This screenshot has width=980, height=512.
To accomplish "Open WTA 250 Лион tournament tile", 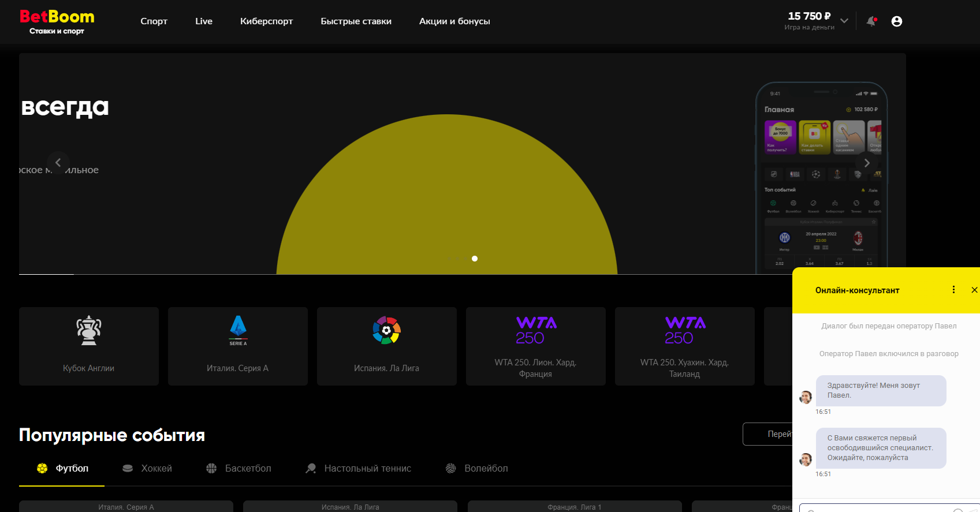I will (x=536, y=346).
